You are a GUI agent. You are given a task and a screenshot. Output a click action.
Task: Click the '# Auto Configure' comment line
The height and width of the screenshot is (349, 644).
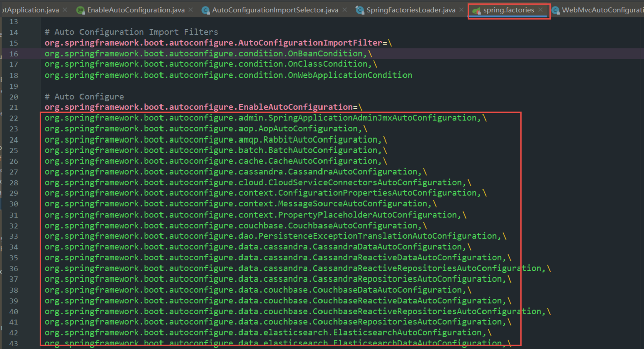coord(84,97)
